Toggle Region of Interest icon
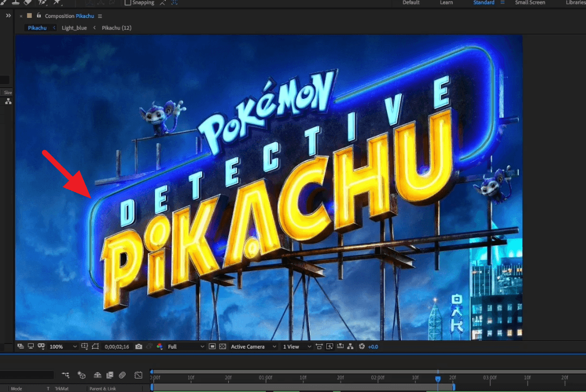This screenshot has width=586, height=392. tap(95, 346)
